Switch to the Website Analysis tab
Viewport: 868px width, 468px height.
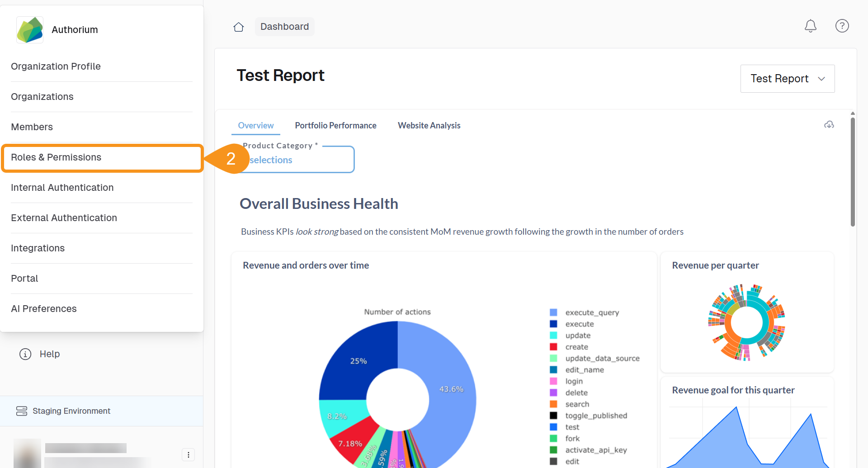tap(429, 126)
